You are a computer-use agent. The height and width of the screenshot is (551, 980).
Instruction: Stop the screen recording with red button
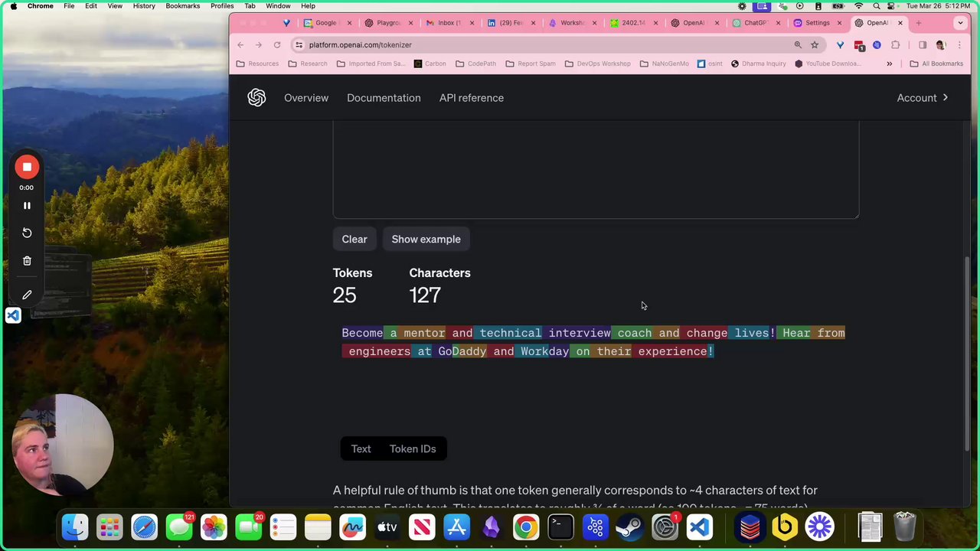click(27, 167)
